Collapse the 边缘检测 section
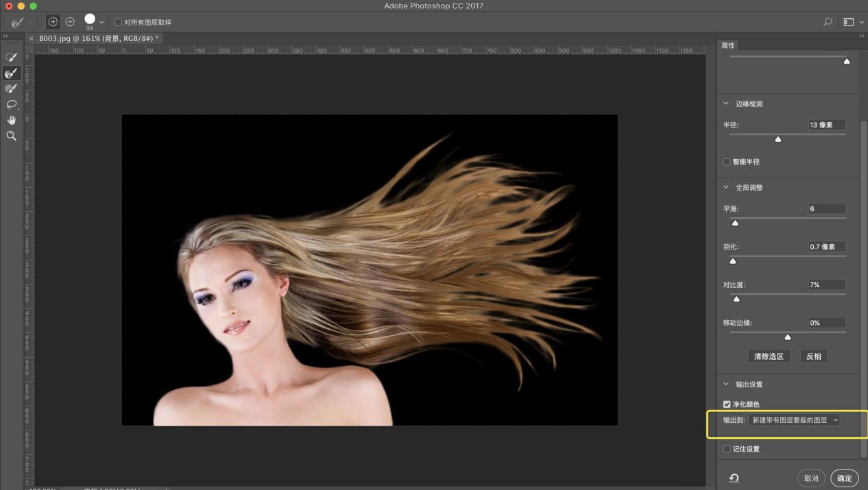 726,104
